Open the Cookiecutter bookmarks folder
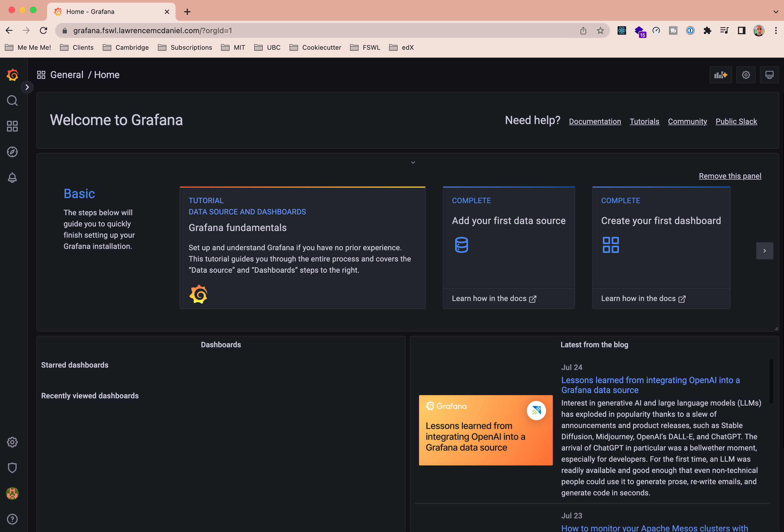This screenshot has height=532, width=784. pos(315,48)
